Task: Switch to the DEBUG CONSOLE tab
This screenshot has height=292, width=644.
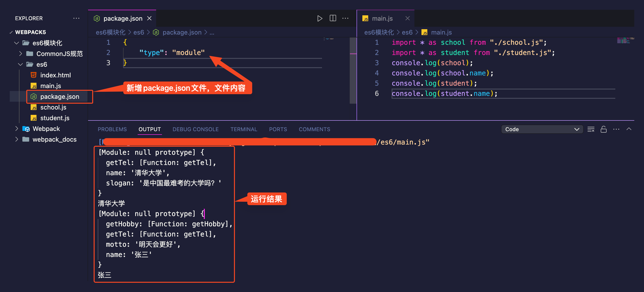Action: coord(195,129)
